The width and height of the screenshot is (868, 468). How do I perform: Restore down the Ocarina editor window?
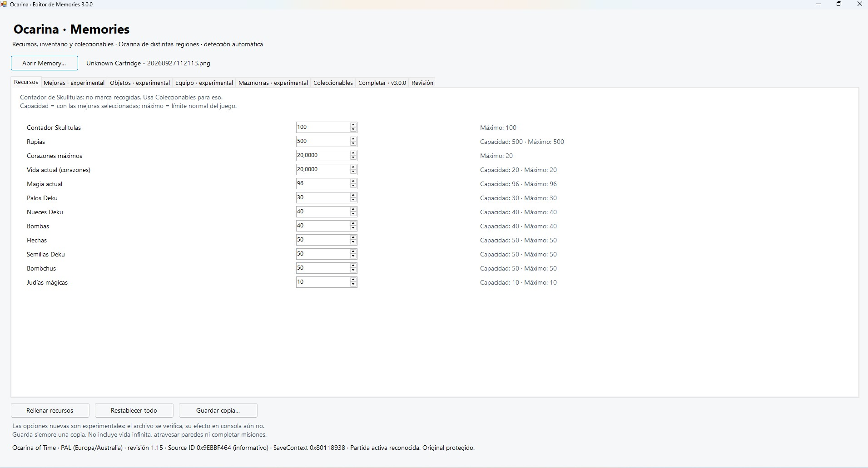pyautogui.click(x=839, y=4)
